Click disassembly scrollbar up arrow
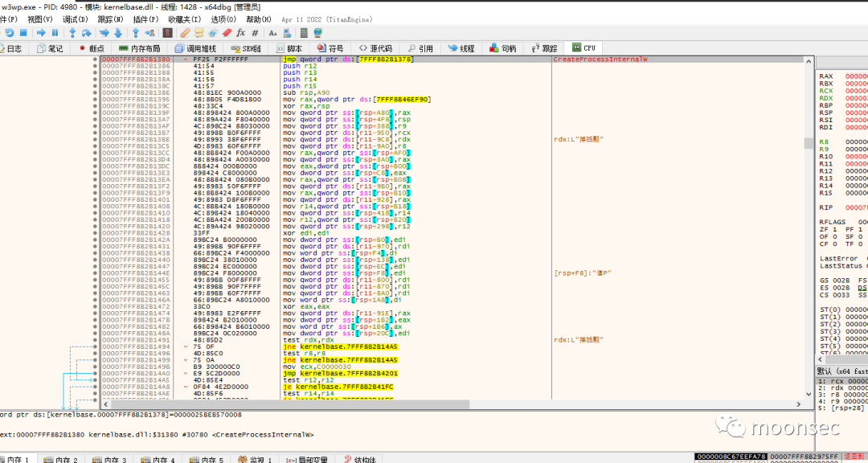 809,61
